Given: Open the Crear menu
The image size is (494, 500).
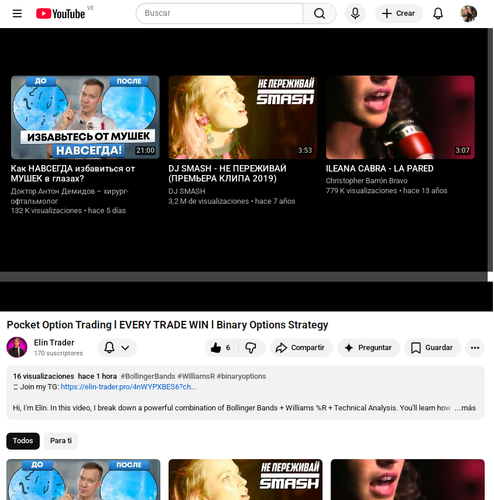Looking at the screenshot, I should coord(399,13).
